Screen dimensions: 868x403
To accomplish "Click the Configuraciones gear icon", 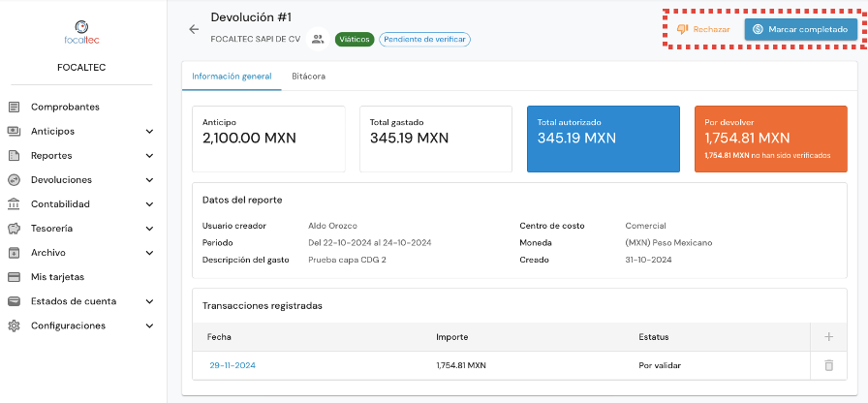I will pos(15,325).
